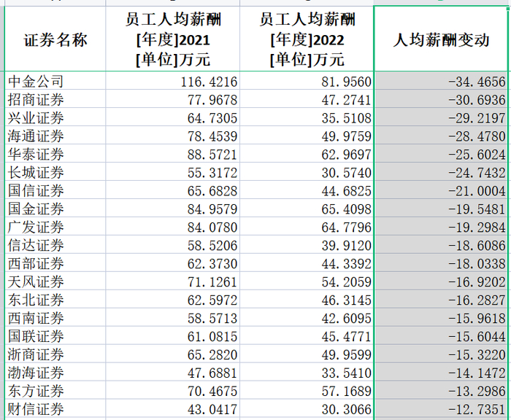
Task: Click the 天风证券 name cell
Action: pos(55,281)
